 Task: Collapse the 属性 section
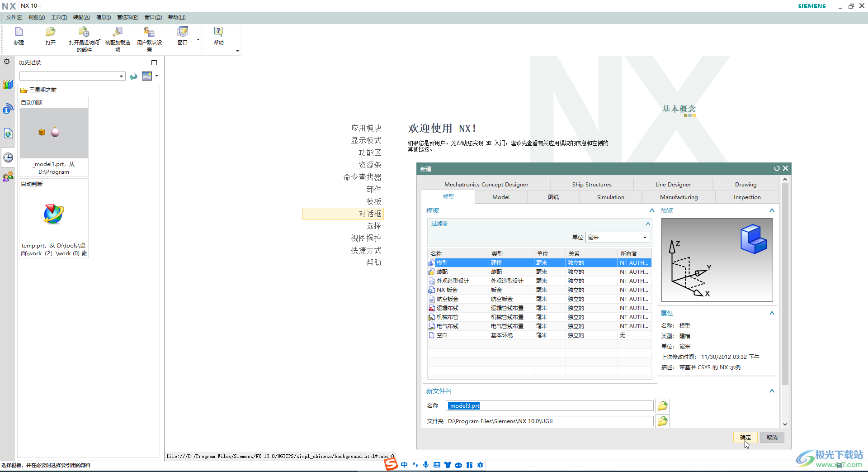[x=772, y=313]
